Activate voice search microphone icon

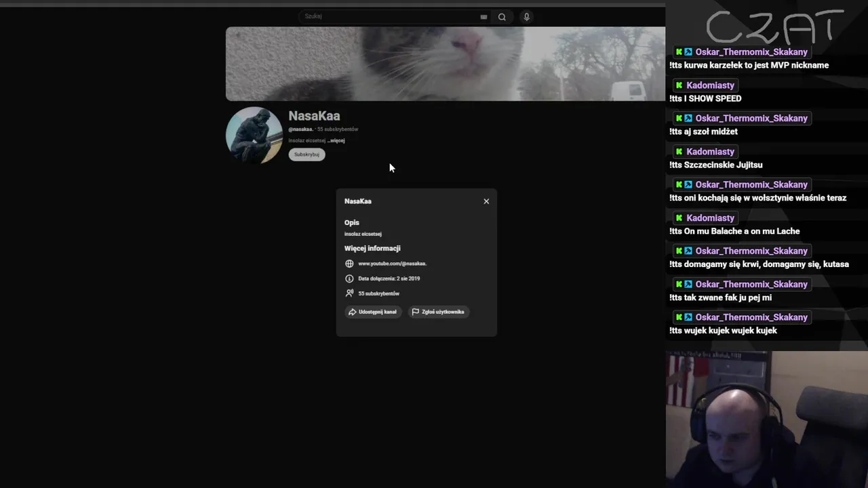(x=526, y=17)
